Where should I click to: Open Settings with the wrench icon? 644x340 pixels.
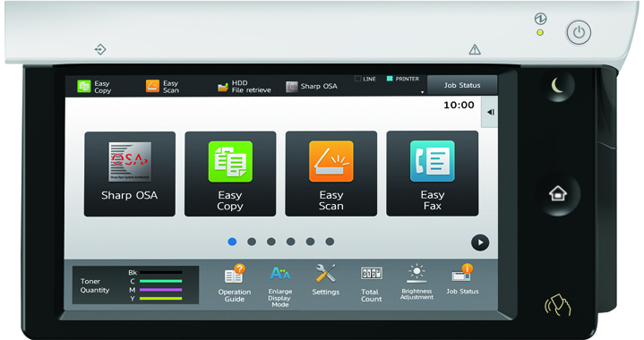pos(326,280)
